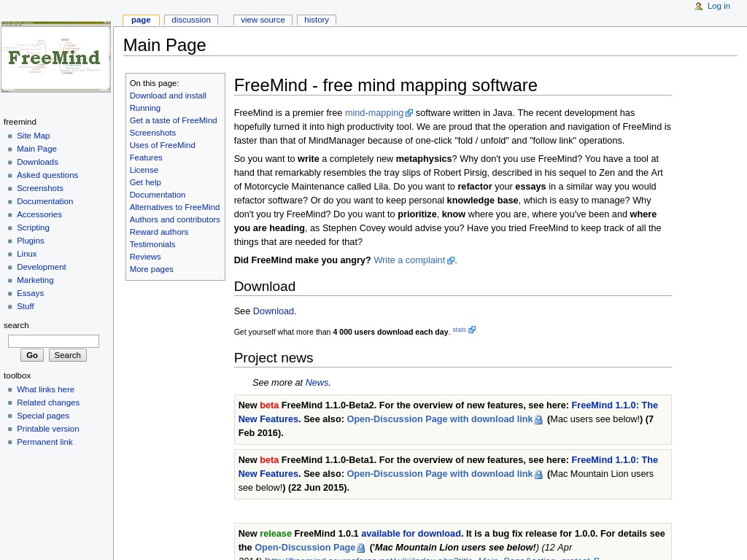Jump to Screenshots in On this page box

click(153, 133)
